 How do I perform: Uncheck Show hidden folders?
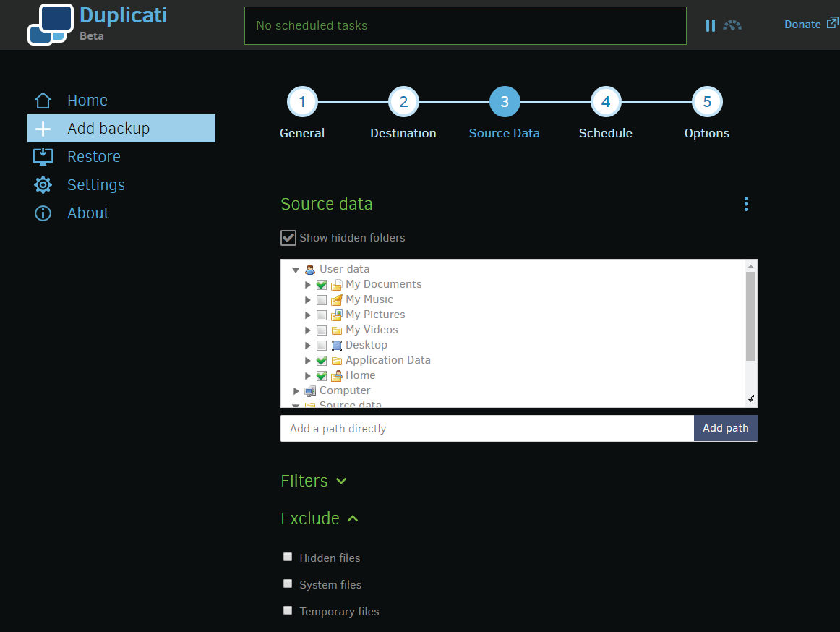288,237
